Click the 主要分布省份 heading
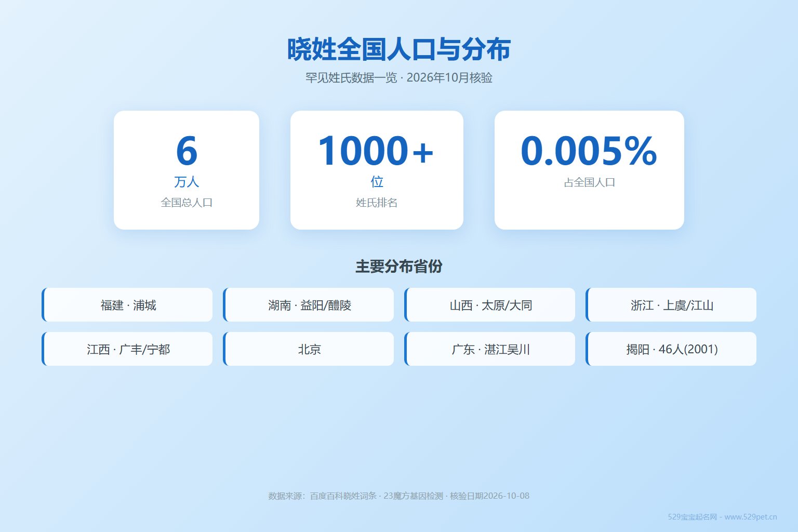Image resolution: width=798 pixels, height=532 pixels. (x=399, y=267)
